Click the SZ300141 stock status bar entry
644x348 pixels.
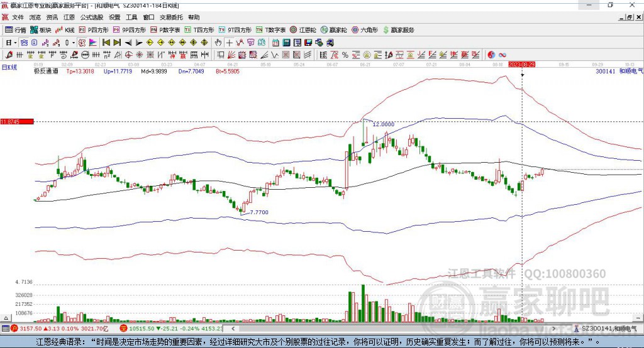pyautogui.click(x=606, y=329)
